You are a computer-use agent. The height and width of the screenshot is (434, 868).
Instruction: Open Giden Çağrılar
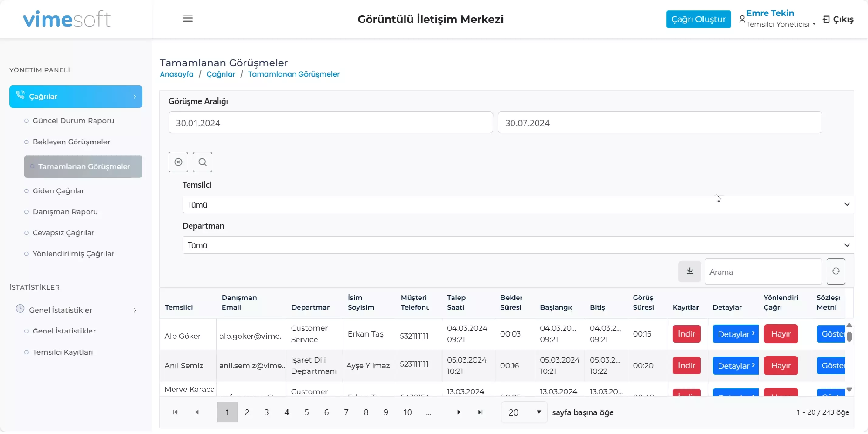[58, 191]
